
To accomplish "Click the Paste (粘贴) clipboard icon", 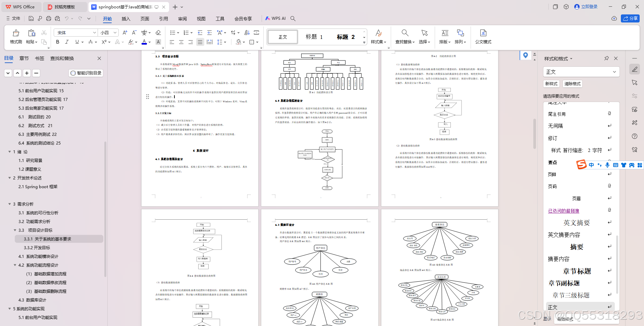I will (32, 33).
